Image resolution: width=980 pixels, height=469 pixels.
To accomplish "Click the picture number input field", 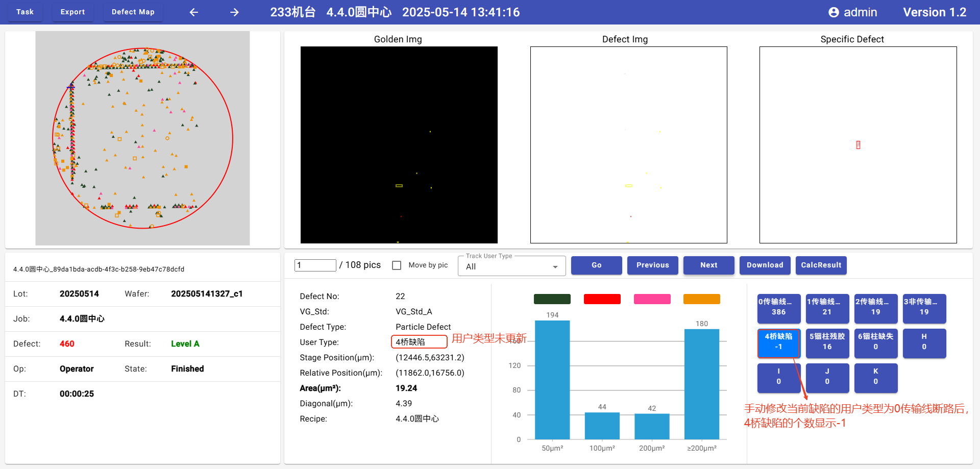I will tap(315, 265).
